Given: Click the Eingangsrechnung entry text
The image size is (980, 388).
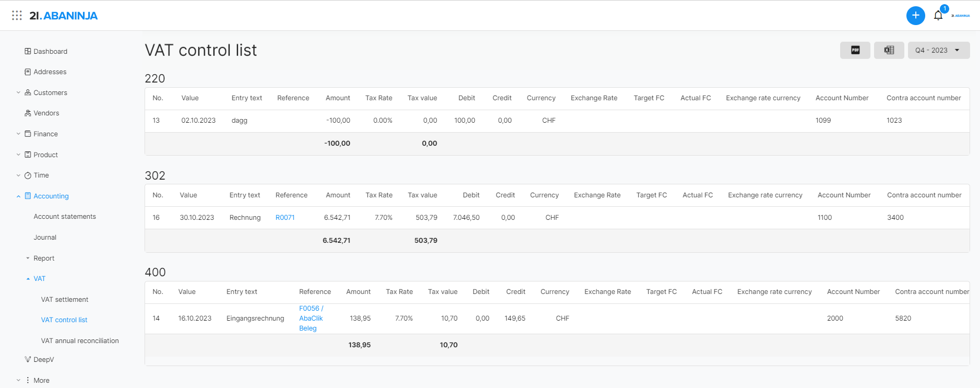Looking at the screenshot, I should click(255, 318).
